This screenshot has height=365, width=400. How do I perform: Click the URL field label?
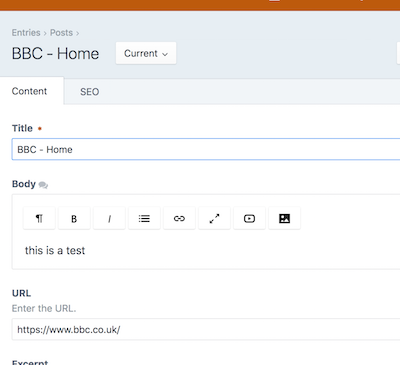(21, 293)
